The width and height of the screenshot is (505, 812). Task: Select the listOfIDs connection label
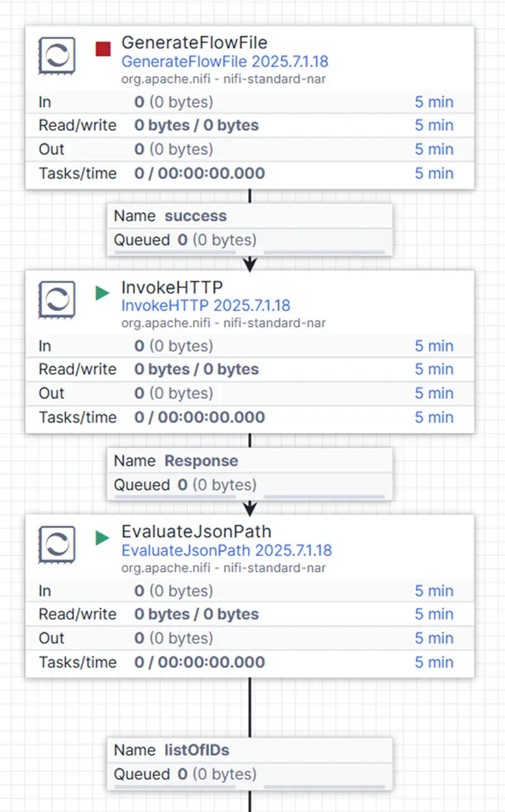(197, 750)
